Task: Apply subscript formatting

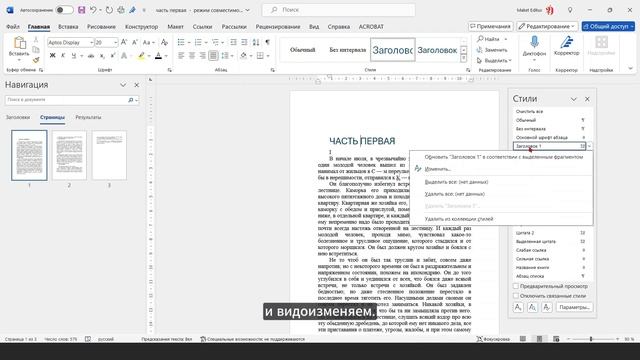Action: coord(102,56)
